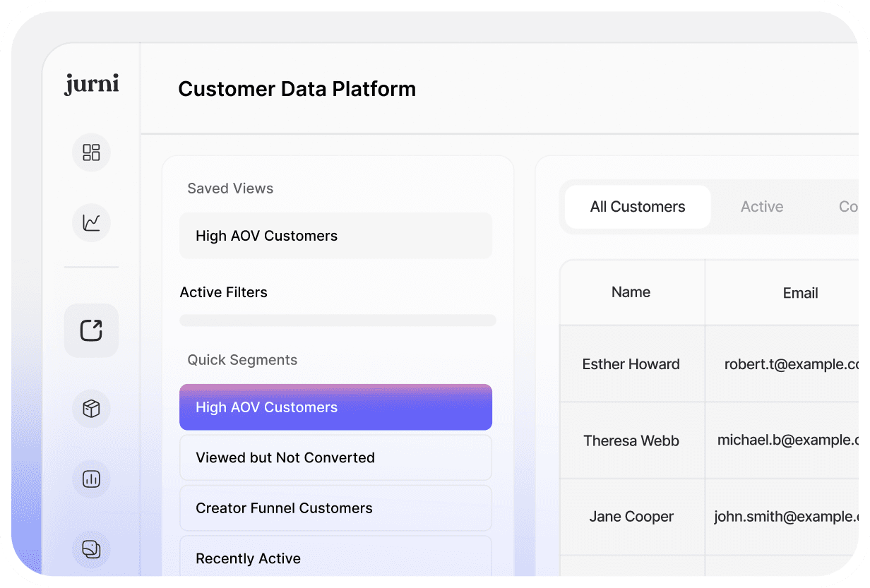Screen dimensions: 870x588
Task: Select the export arrow icon in sidebar
Action: [91, 330]
